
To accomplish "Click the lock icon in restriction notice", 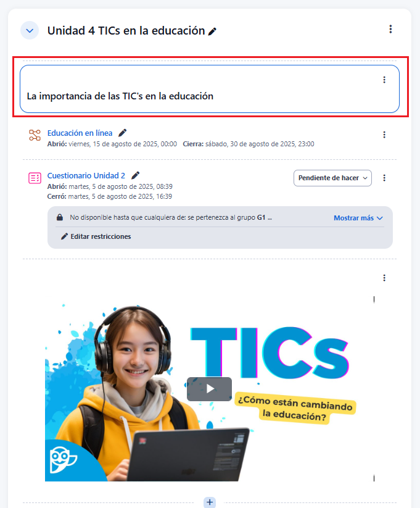I will click(x=60, y=217).
